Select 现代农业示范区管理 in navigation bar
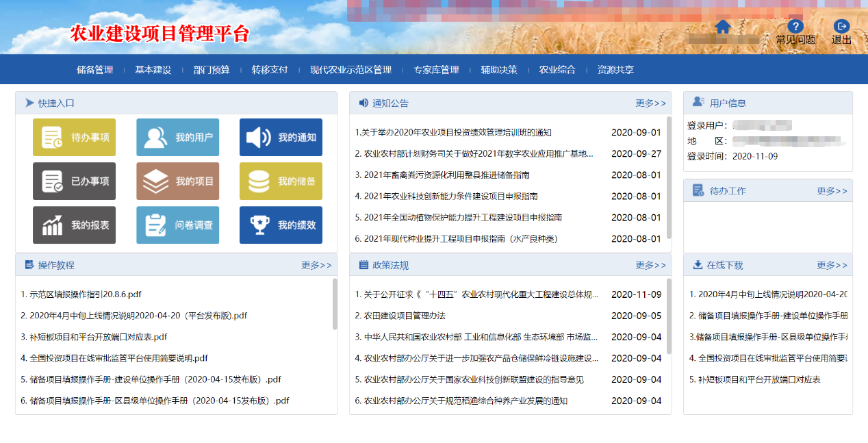 click(x=350, y=70)
